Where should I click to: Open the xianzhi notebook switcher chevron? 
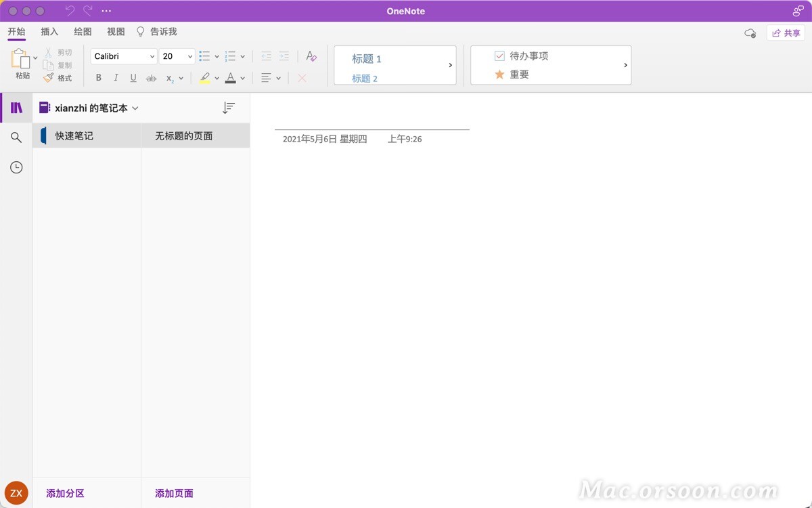(x=135, y=107)
